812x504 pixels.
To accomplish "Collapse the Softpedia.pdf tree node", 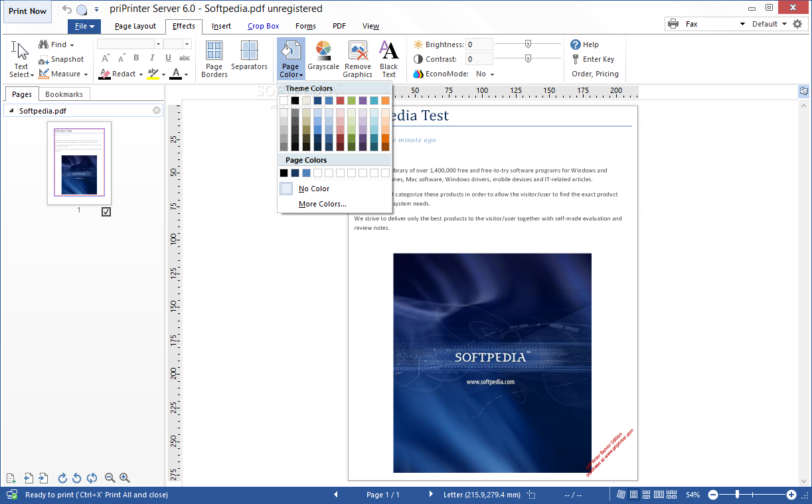I will point(10,111).
